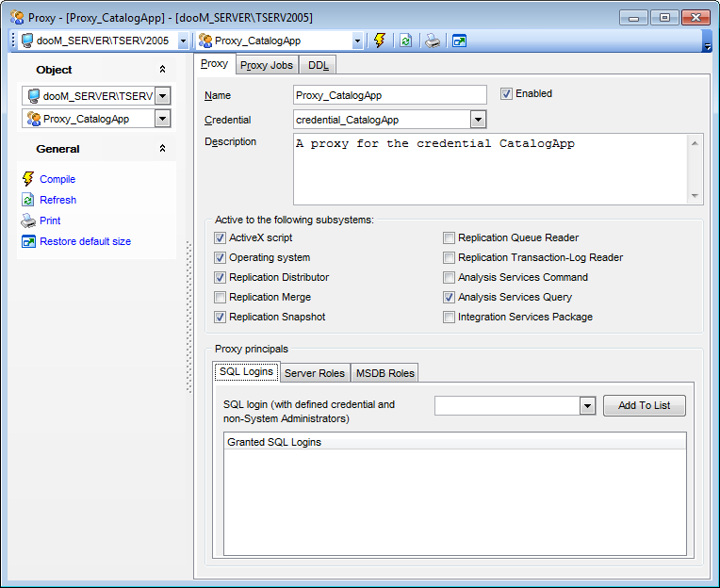720x588 pixels.
Task: Click Restore default size icon in toolbar
Action: [459, 41]
